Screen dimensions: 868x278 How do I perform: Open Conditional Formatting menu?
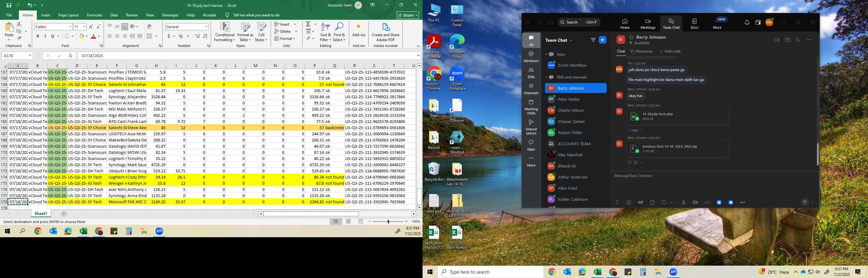[225, 32]
